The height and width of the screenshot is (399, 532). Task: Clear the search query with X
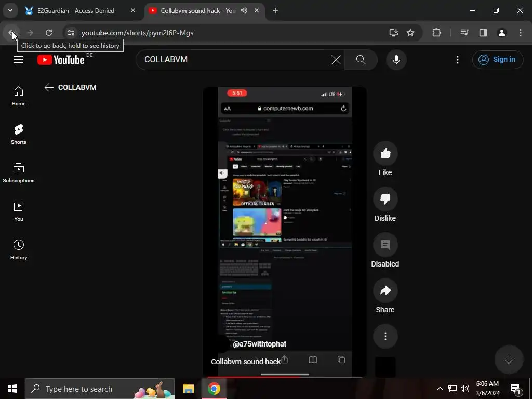[336, 60]
